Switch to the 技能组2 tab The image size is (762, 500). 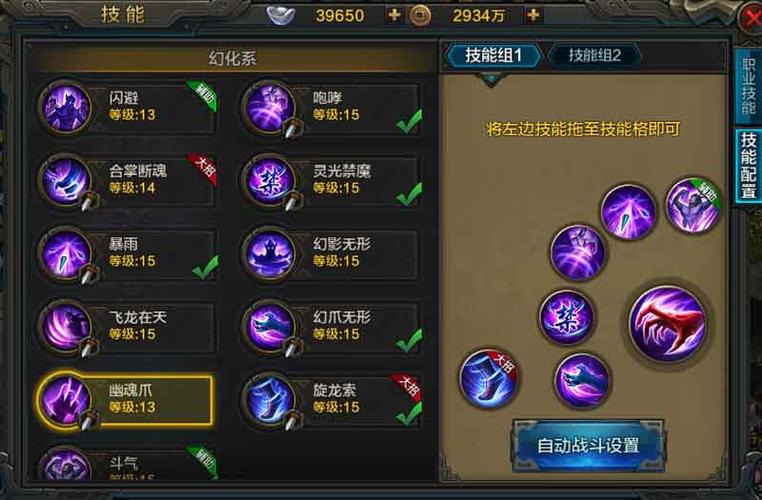click(595, 55)
